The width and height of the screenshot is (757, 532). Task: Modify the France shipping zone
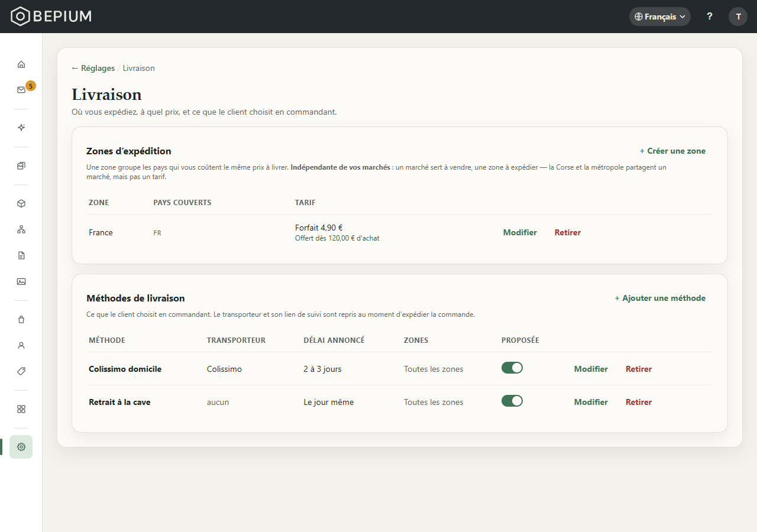520,232
